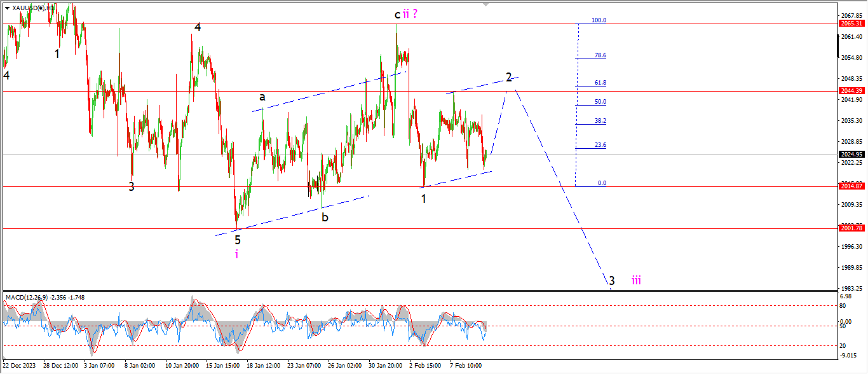Select the 2001.78 price level tag
868x374 pixels.
pyautogui.click(x=850, y=228)
